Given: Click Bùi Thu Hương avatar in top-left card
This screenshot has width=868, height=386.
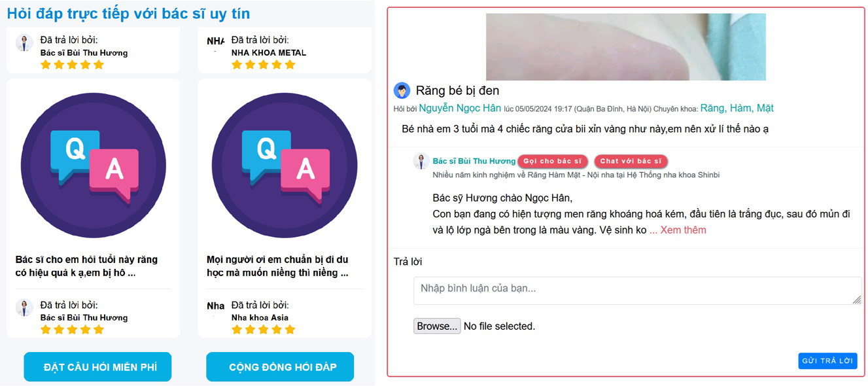Looking at the screenshot, I should pyautogui.click(x=24, y=43).
